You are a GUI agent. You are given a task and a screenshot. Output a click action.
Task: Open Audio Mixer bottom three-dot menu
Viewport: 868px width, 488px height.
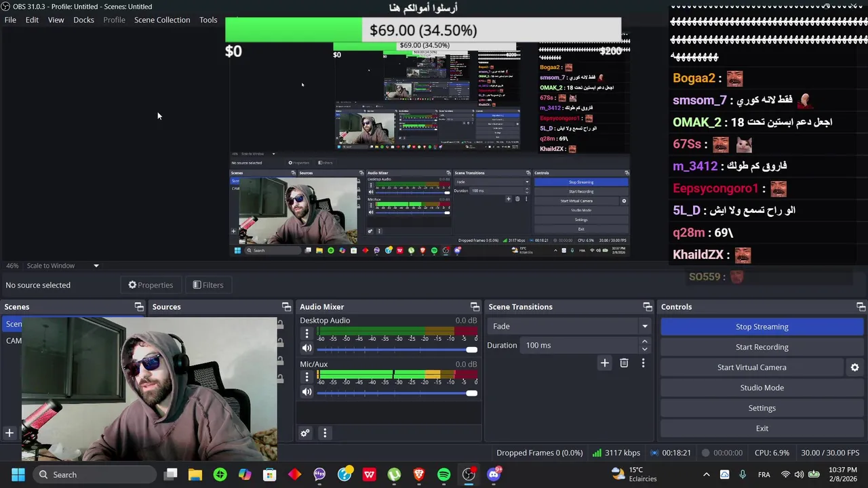[x=325, y=433]
